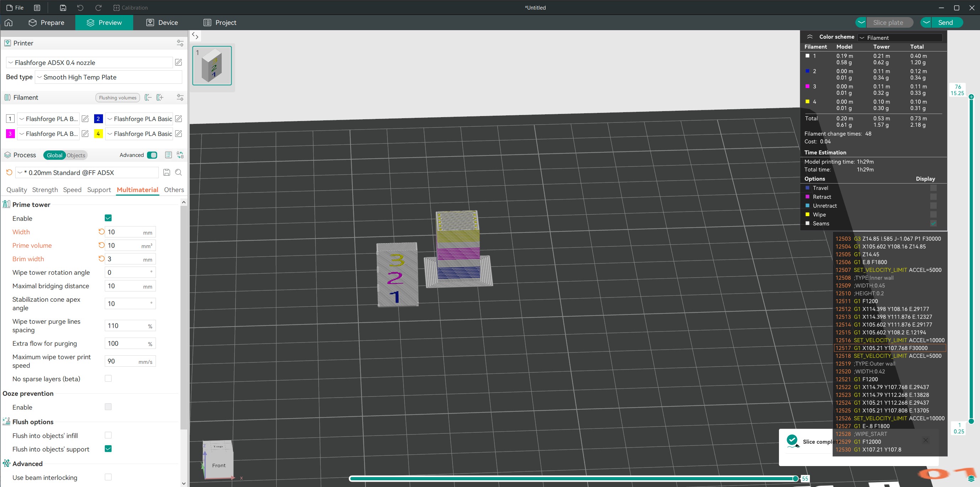Click the Flushing volumes button
The image size is (980, 487).
point(118,98)
